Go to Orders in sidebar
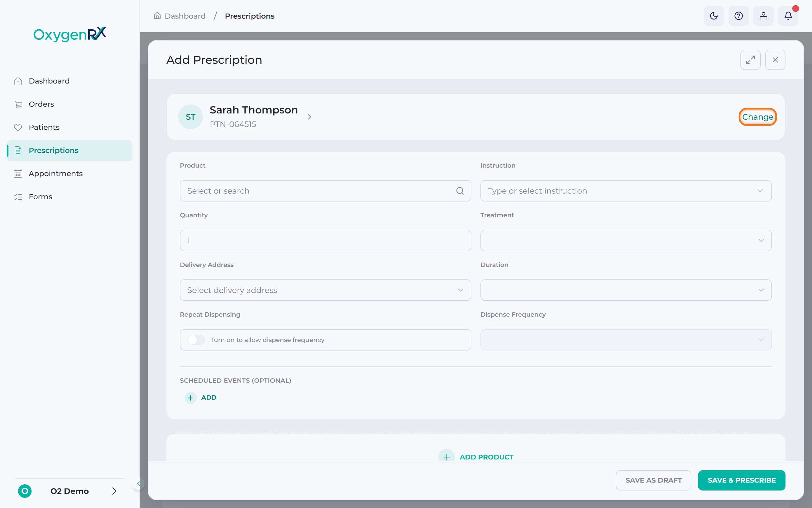The width and height of the screenshot is (812, 508). click(70, 104)
